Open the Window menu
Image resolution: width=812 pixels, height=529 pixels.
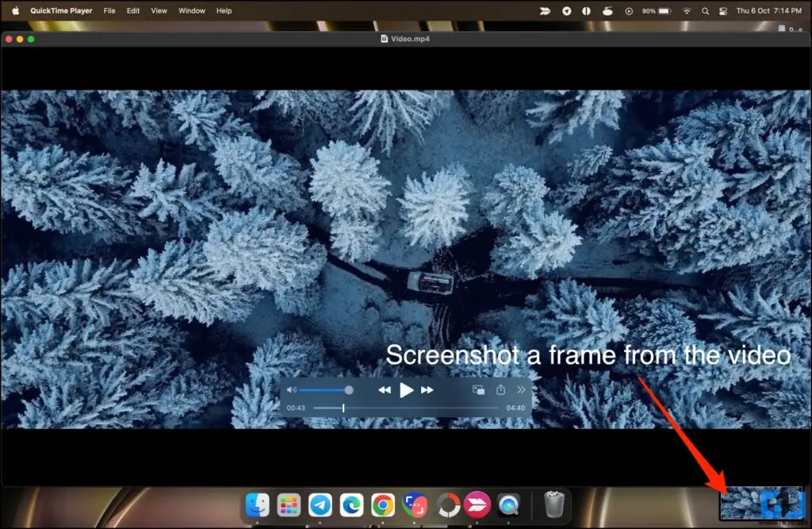pyautogui.click(x=192, y=11)
